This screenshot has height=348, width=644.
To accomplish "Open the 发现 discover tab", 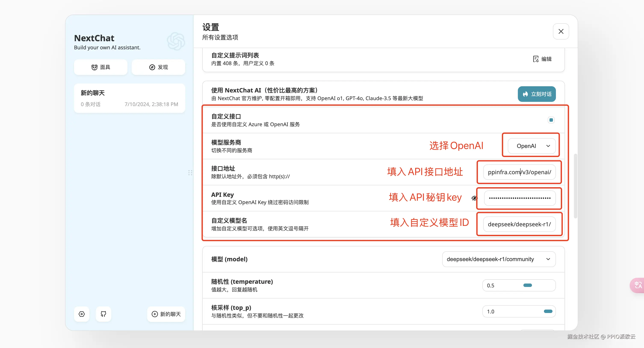I will pyautogui.click(x=158, y=67).
